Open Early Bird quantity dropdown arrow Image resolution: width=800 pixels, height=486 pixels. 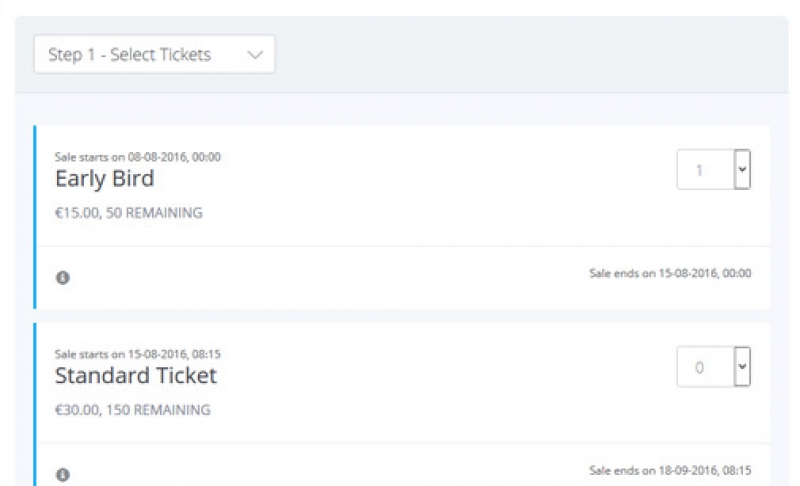coord(742,169)
